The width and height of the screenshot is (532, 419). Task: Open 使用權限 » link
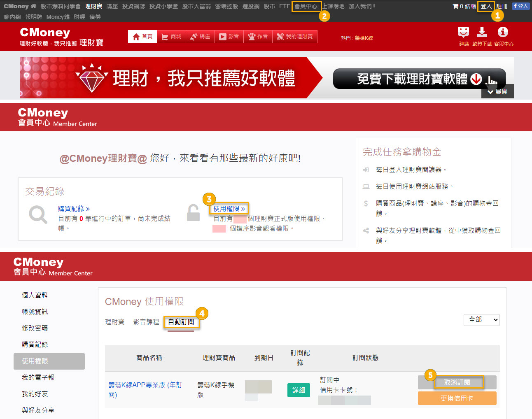[x=229, y=209]
